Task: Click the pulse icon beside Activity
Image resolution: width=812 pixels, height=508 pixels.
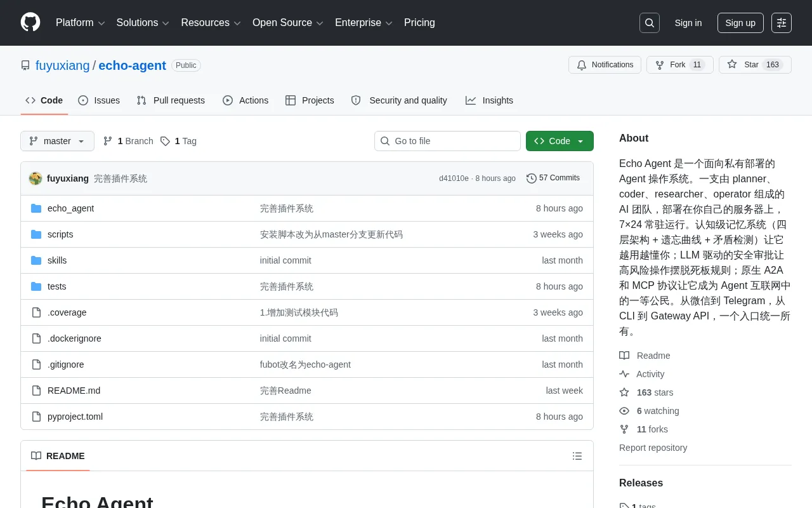Action: [624, 374]
